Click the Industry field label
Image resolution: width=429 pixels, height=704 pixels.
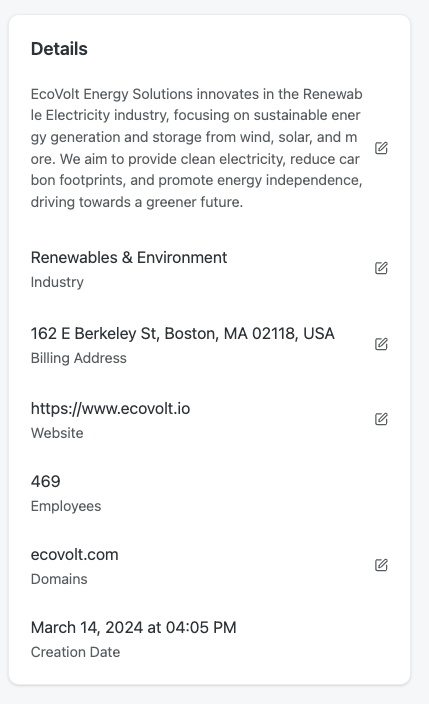57,282
